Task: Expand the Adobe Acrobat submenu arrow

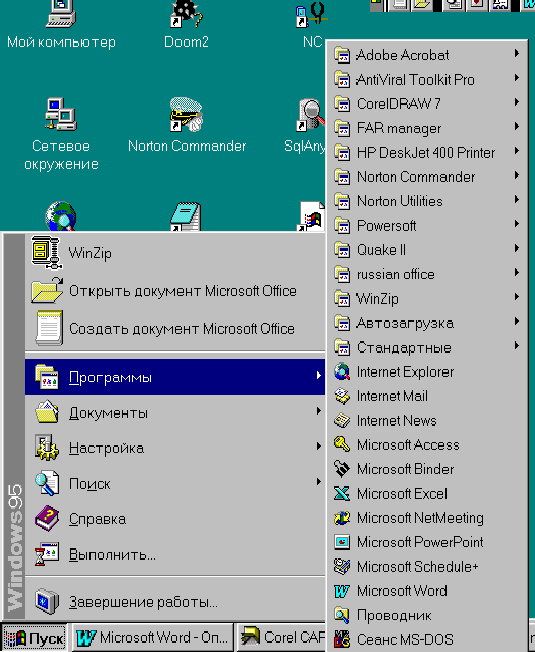Action: click(x=517, y=53)
